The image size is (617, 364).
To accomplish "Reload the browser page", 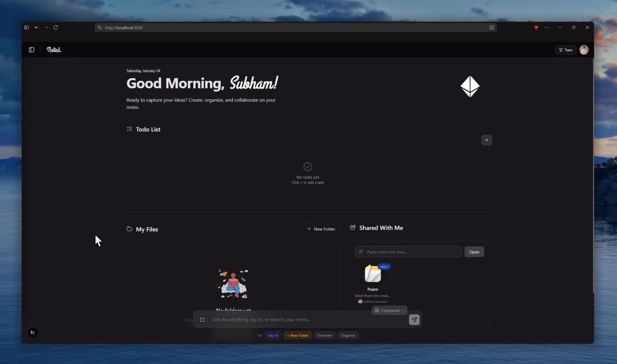I will pyautogui.click(x=56, y=28).
